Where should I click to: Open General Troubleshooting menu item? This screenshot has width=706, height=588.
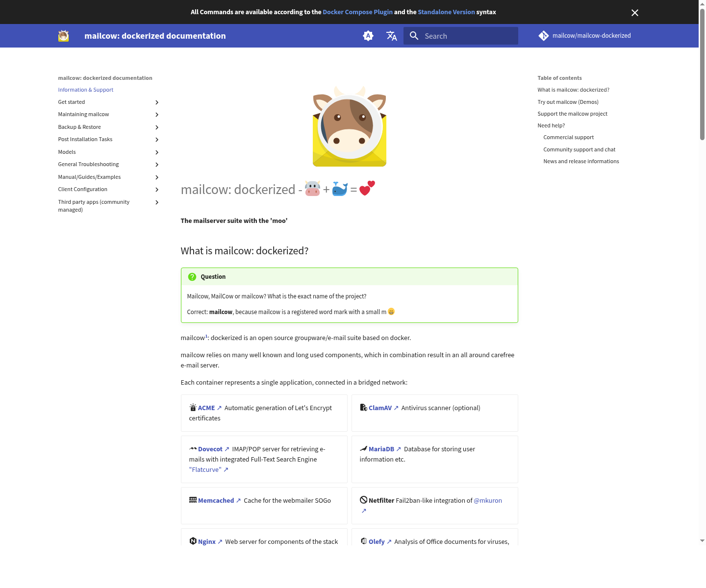88,164
